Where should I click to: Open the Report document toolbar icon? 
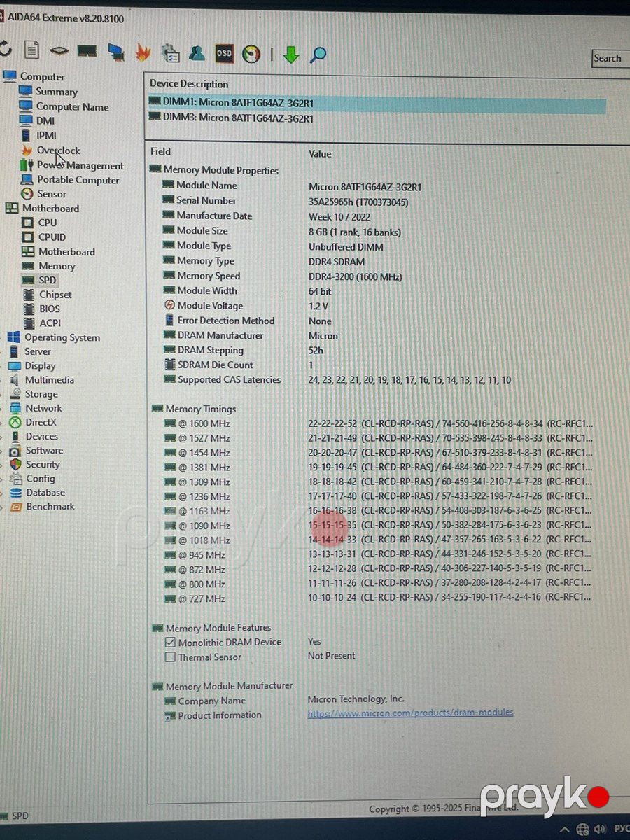tap(31, 50)
